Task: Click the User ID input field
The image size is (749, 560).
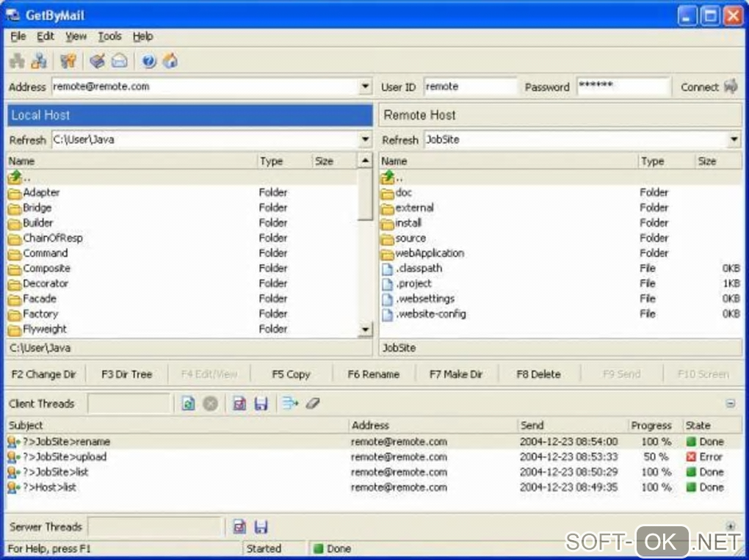Action: coord(470,87)
